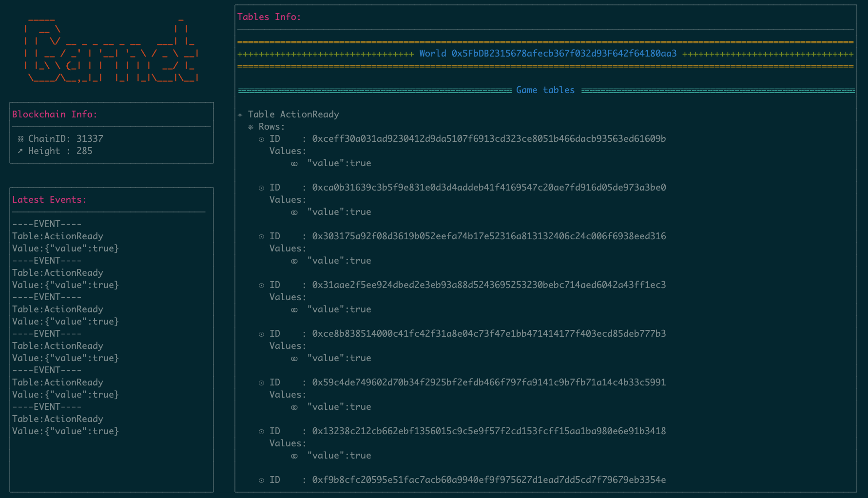Screen dimensions: 868x498
Task: Click the bullet icon for ID 0xce8b8385 row
Action: pyautogui.click(x=262, y=334)
